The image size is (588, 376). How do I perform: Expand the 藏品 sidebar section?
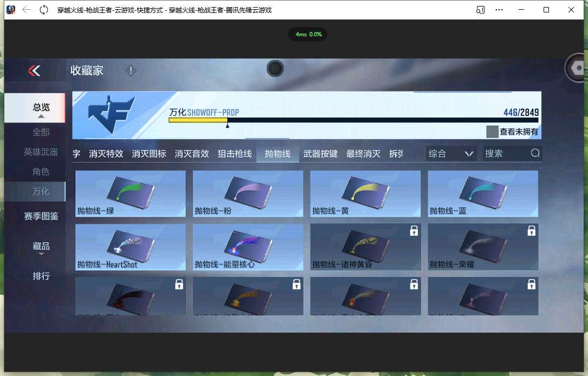click(41, 248)
